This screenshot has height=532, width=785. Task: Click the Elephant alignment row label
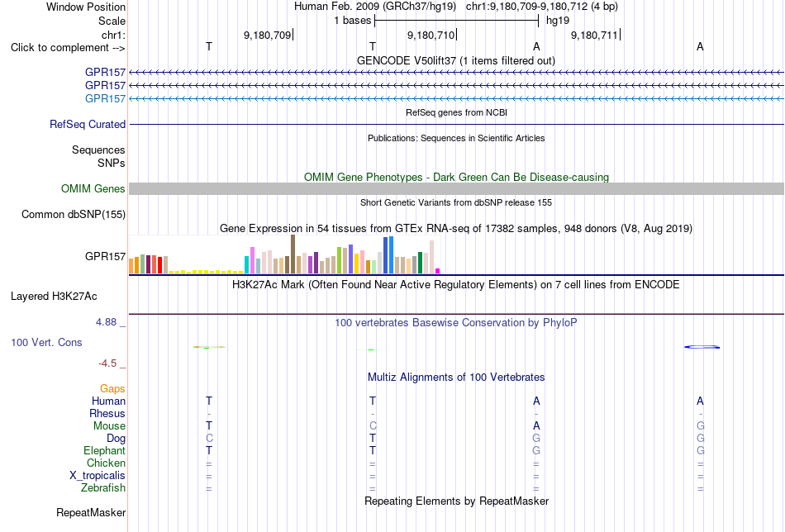point(104,450)
